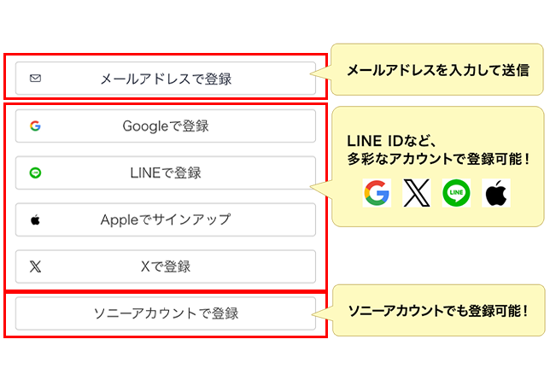Click the Apple logo in signup button
Image resolution: width=550 pixels, height=392 pixels.
coord(35,219)
